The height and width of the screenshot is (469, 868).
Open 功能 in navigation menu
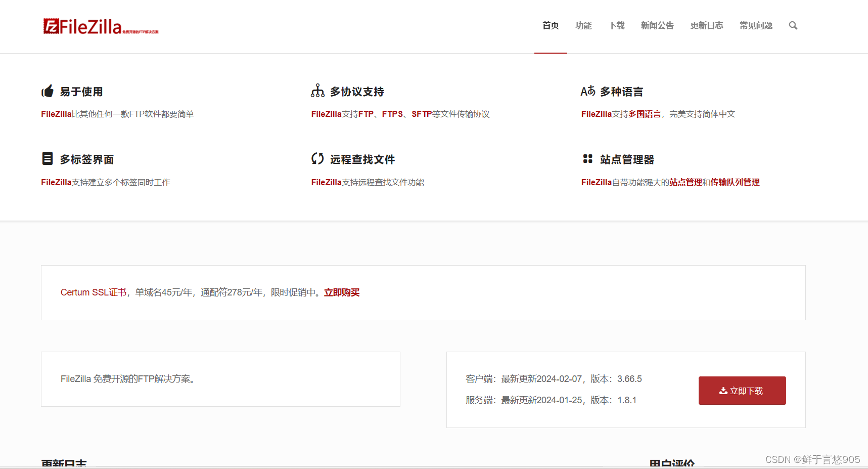point(583,25)
